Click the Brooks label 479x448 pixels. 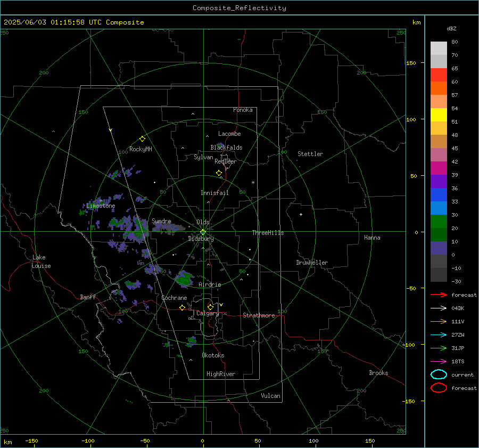point(378,373)
